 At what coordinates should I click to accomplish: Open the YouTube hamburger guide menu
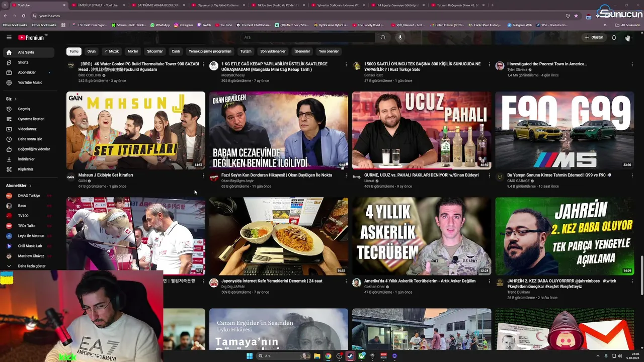tap(9, 37)
